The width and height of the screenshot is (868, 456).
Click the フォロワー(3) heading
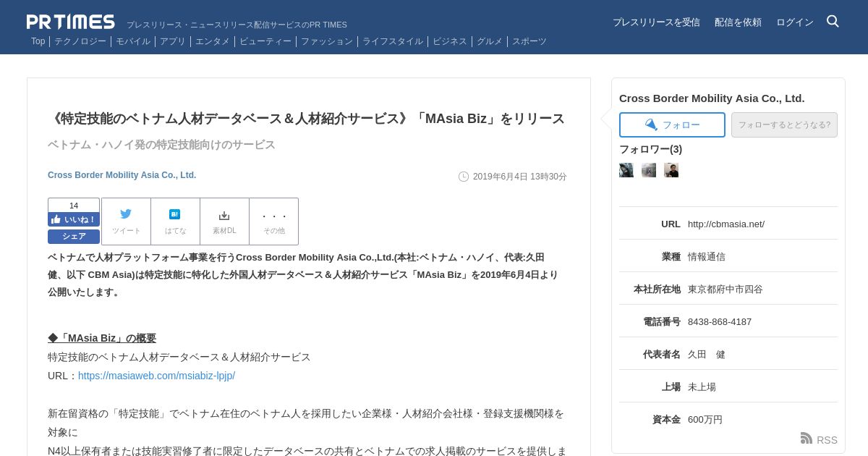coord(650,149)
